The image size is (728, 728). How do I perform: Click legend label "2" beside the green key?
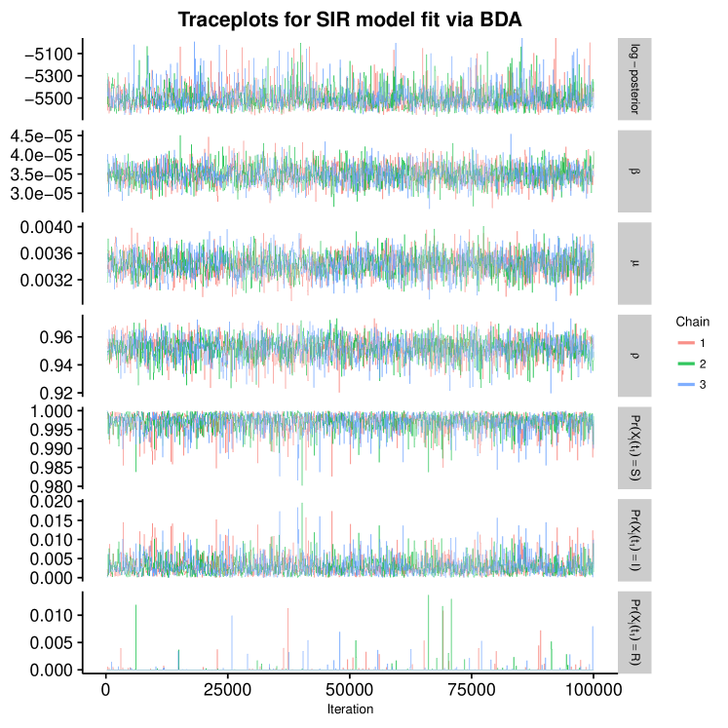[x=703, y=364]
